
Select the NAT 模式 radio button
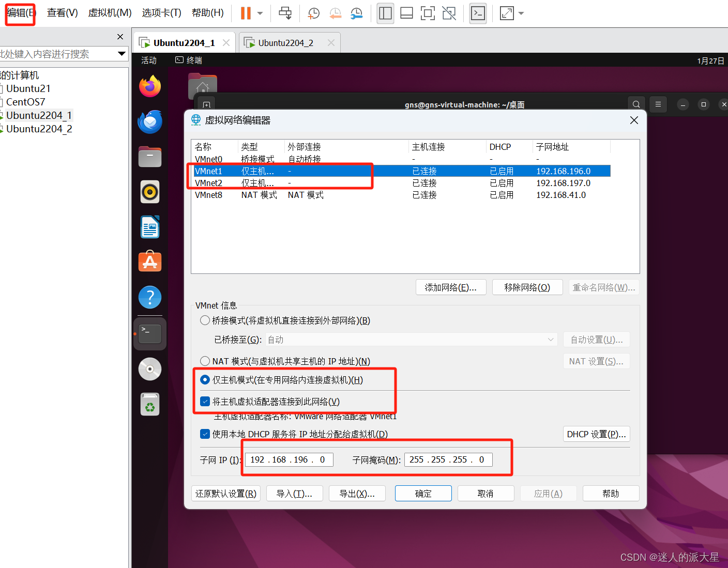click(205, 361)
